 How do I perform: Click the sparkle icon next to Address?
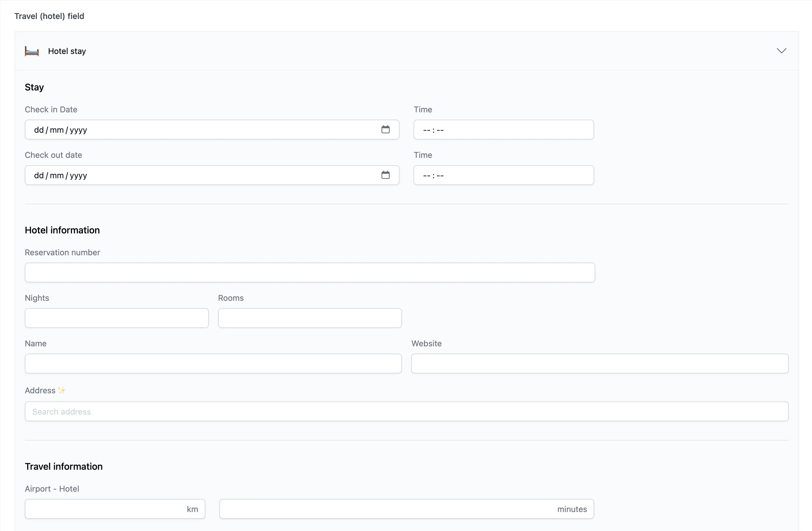[x=62, y=390]
